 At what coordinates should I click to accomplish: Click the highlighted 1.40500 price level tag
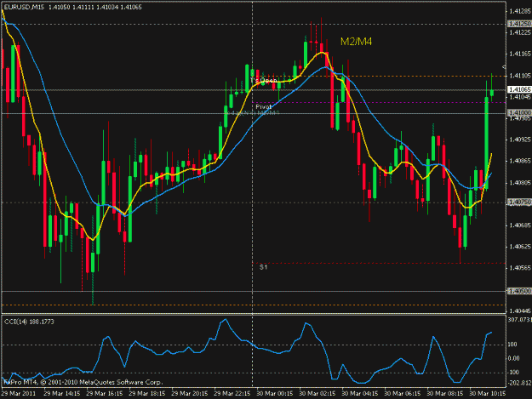(519, 291)
